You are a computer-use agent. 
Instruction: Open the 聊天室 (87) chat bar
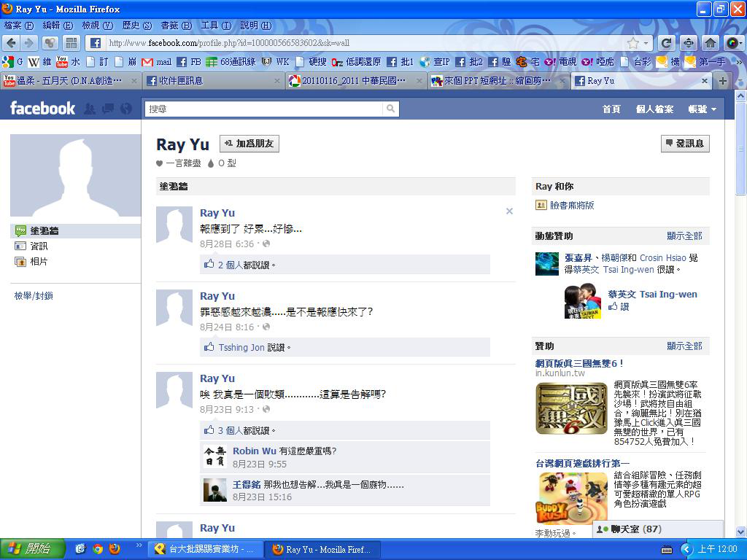click(658, 529)
